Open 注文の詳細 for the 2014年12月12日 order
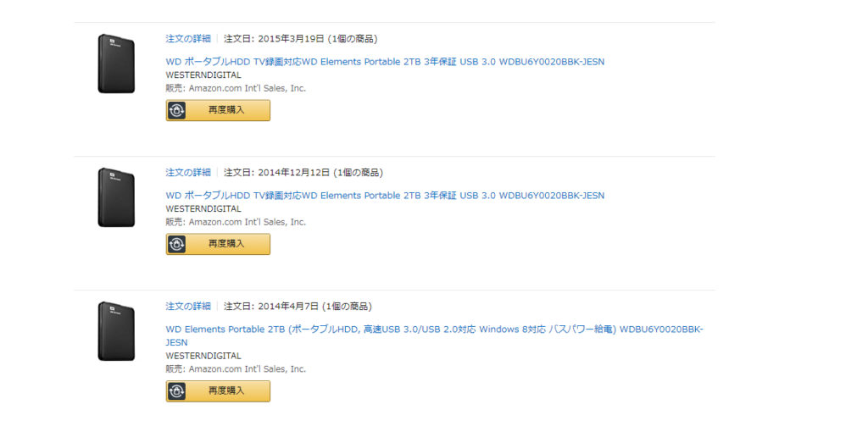Screen dimensions: 868x432 [188, 172]
